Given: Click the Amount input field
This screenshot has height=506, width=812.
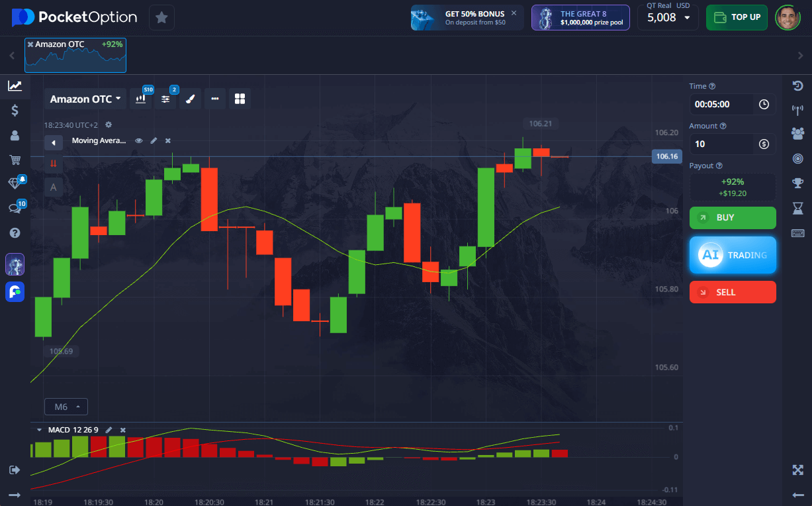Looking at the screenshot, I should [x=722, y=144].
